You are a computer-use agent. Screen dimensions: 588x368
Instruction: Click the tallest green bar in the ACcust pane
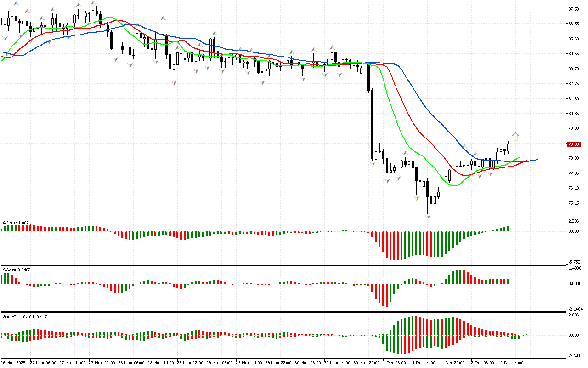pos(460,276)
